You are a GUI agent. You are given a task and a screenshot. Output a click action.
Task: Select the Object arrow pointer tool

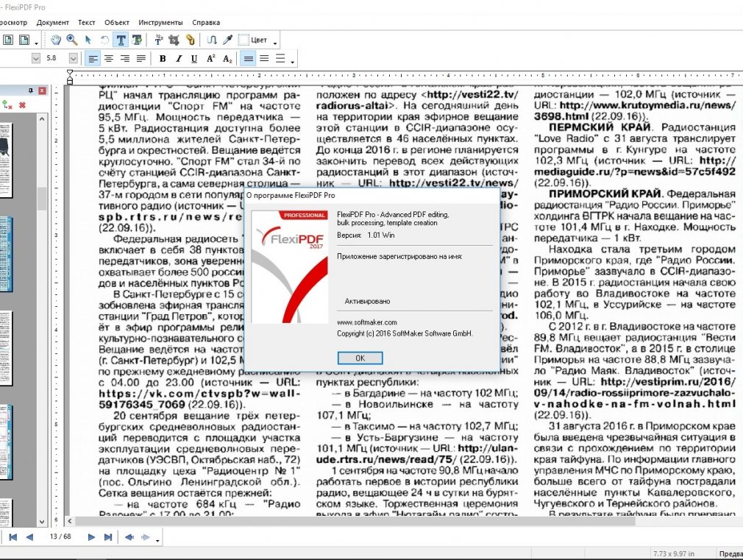(x=88, y=40)
